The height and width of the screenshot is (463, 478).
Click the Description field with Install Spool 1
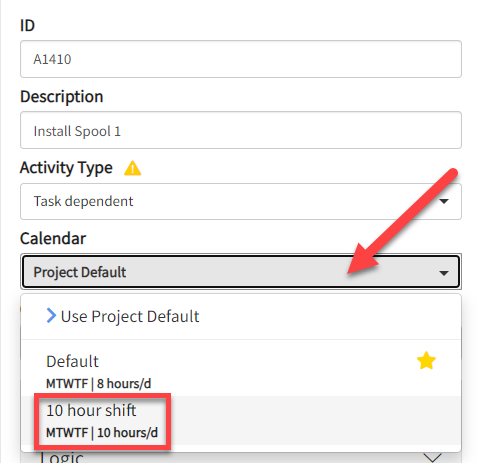[x=241, y=130]
